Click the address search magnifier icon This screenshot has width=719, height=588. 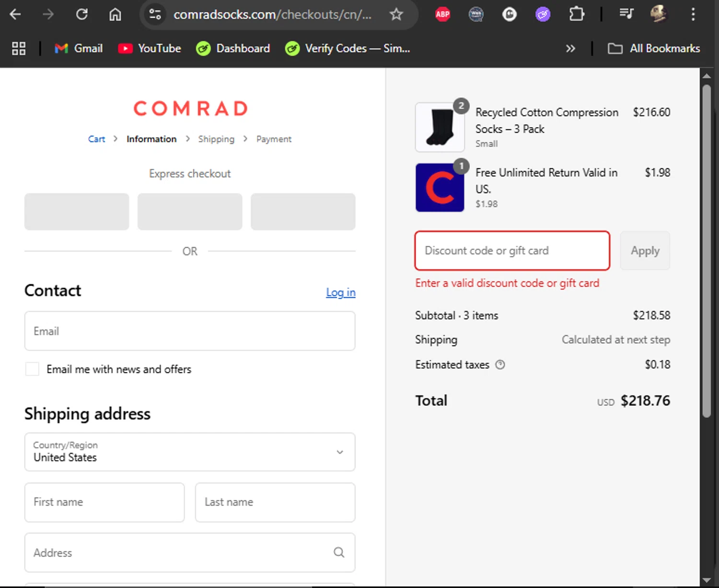coord(339,553)
